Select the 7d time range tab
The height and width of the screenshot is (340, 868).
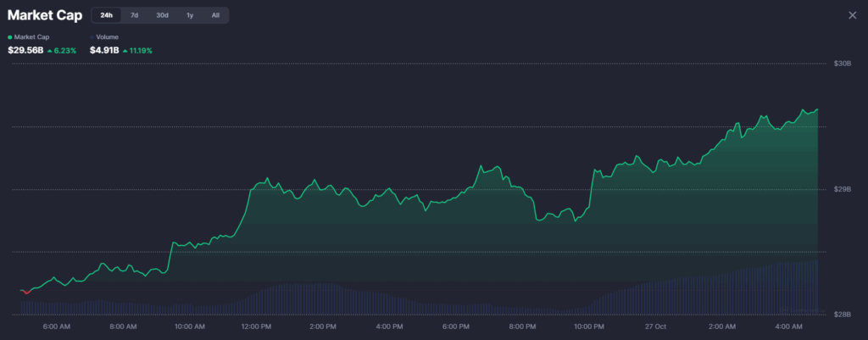pos(134,15)
